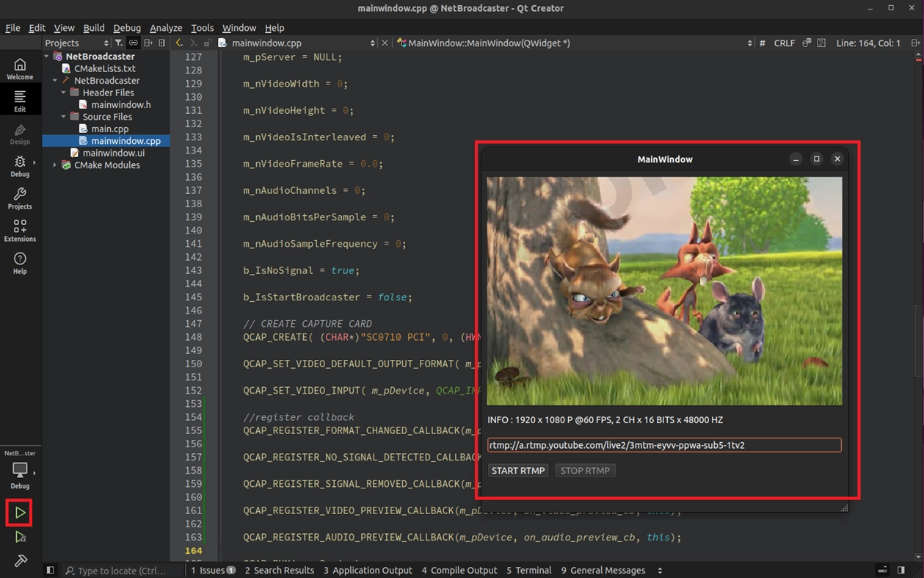The height and width of the screenshot is (578, 924).
Task: Start debugging with the Run-debug icon
Action: click(x=20, y=537)
